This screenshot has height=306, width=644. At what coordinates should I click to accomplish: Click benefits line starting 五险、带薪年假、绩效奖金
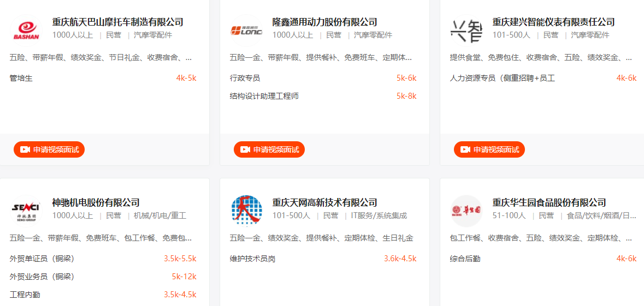[x=101, y=57]
